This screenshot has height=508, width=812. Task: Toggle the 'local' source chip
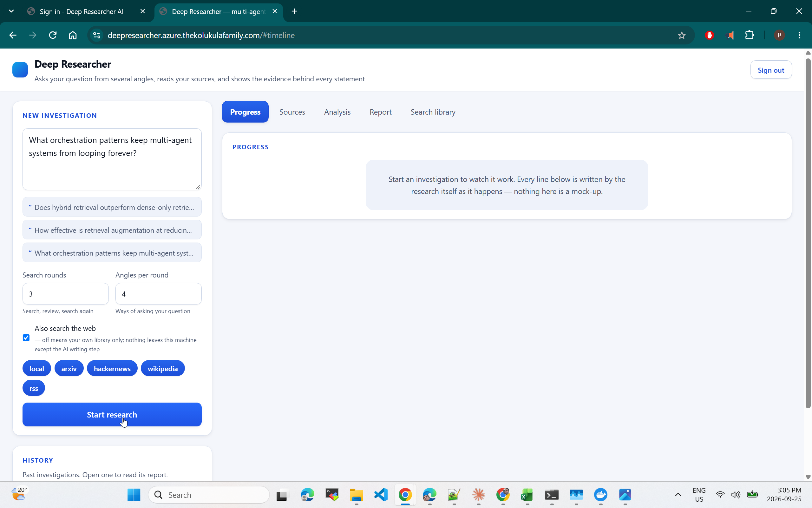click(x=36, y=368)
